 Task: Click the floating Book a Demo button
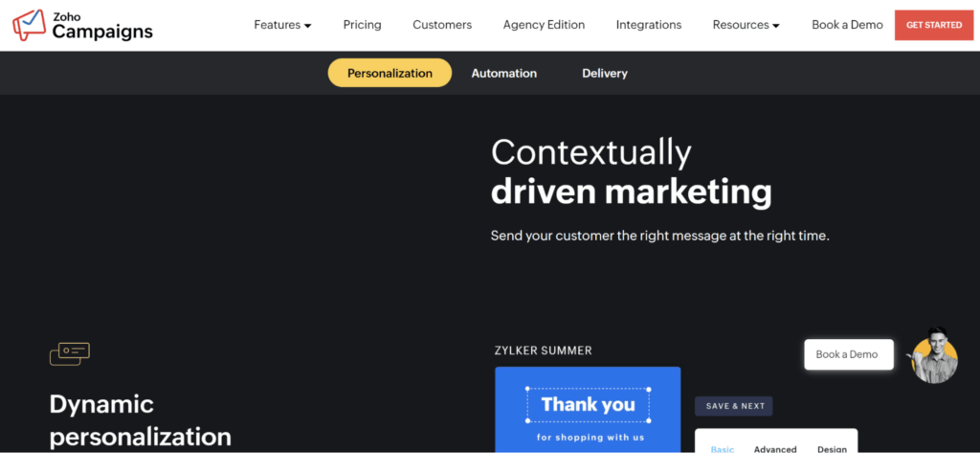(x=849, y=354)
